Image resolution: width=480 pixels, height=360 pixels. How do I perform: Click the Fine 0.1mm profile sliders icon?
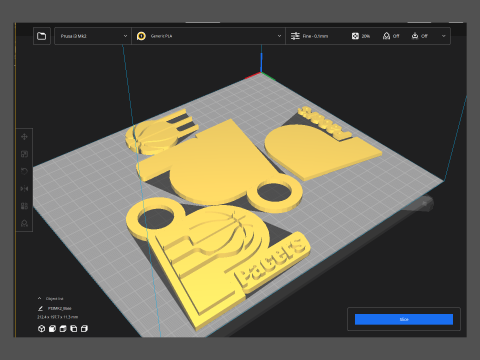tap(295, 36)
